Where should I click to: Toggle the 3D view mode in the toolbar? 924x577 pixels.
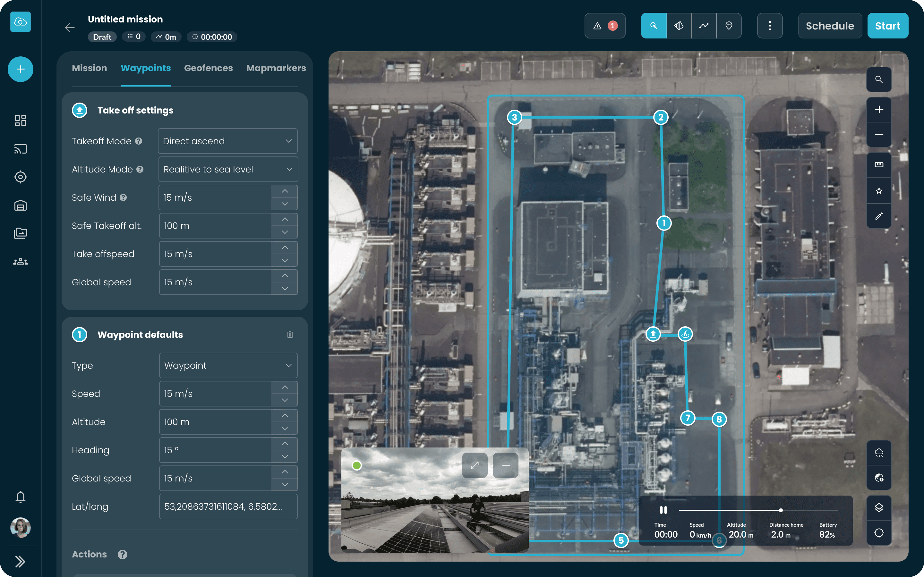point(679,26)
